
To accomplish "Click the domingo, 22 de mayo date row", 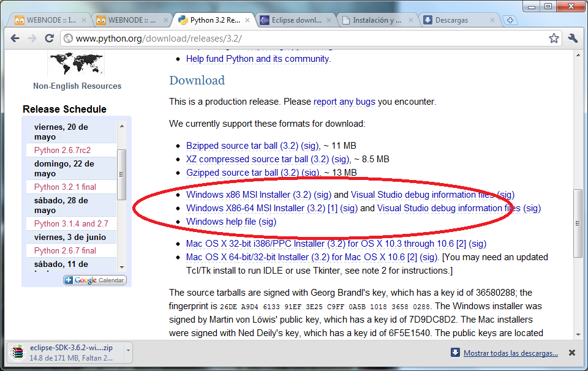I will pos(71,168).
